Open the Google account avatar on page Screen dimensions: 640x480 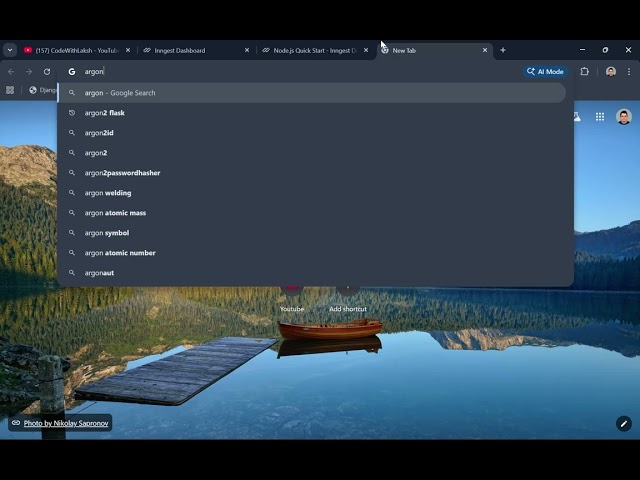624,117
